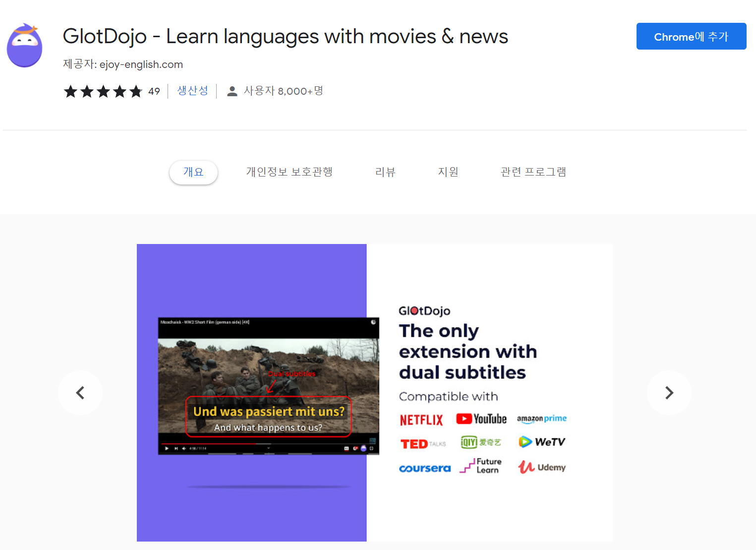Click the GlotDojo wordmark in the slide
This screenshot has width=756, height=550.
pyautogui.click(x=424, y=311)
